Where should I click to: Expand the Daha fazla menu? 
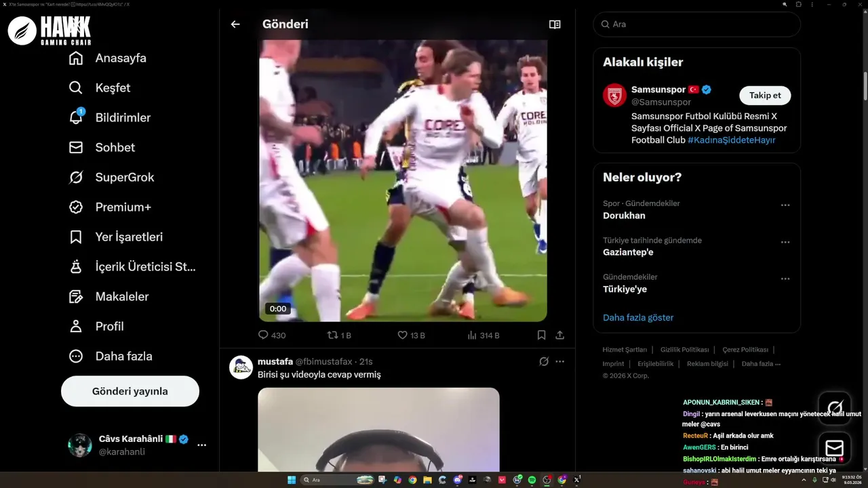click(x=111, y=357)
